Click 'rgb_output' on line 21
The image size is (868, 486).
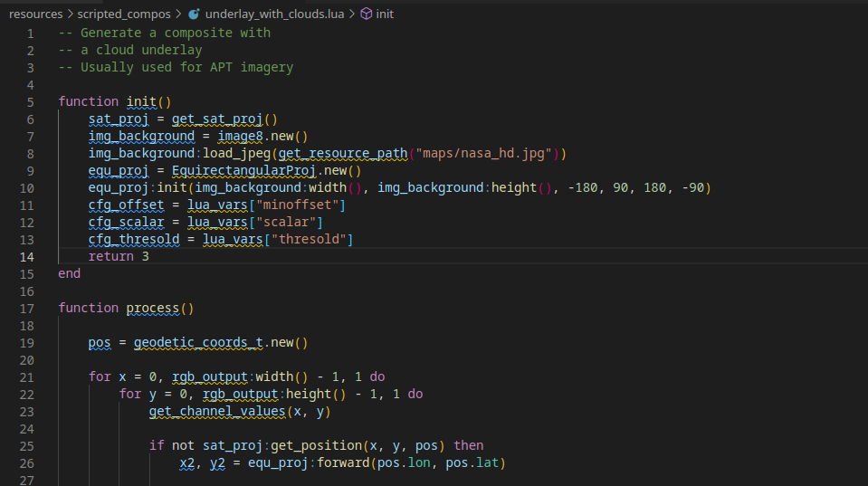(210, 376)
